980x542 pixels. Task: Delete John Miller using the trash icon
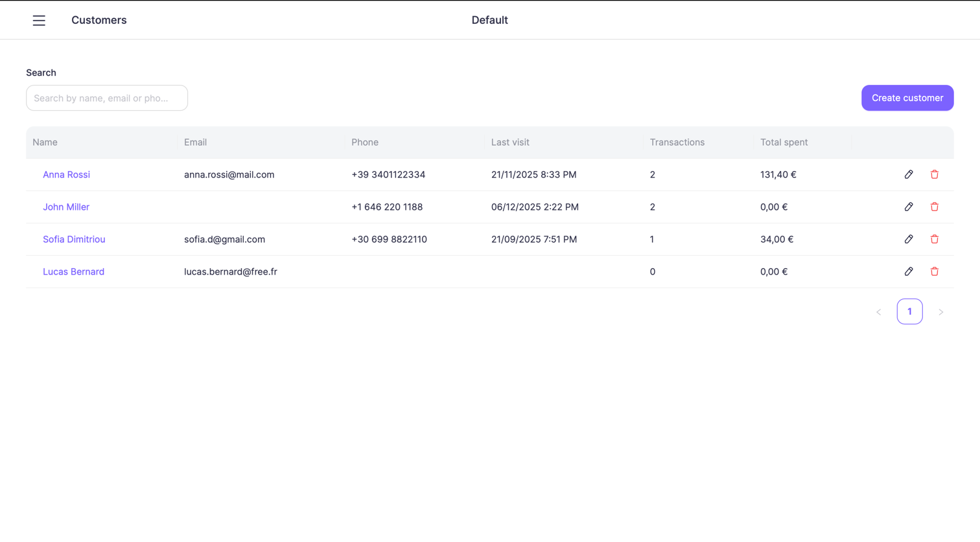point(935,207)
